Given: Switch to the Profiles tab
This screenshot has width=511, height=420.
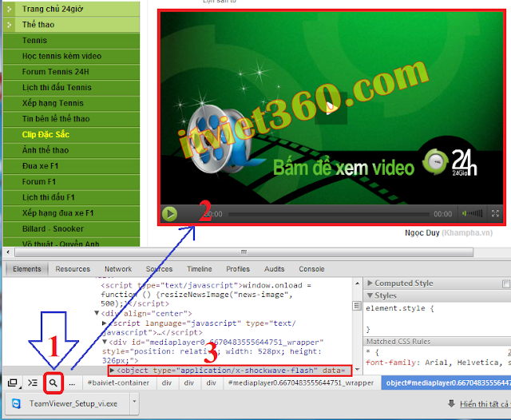Looking at the screenshot, I should (238, 269).
